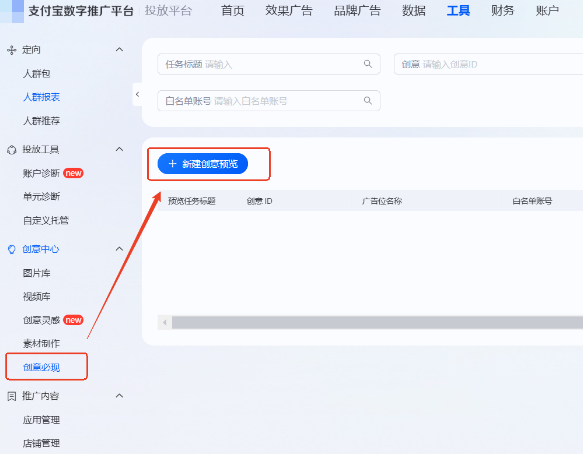Click the 创意中心 lightbulb icon
This screenshot has height=454, width=583.
tap(12, 249)
